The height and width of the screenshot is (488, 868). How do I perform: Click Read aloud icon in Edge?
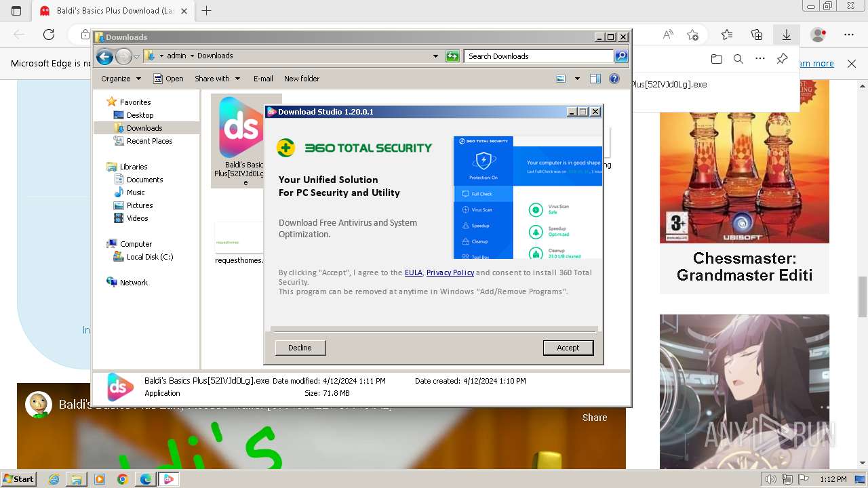(668, 35)
